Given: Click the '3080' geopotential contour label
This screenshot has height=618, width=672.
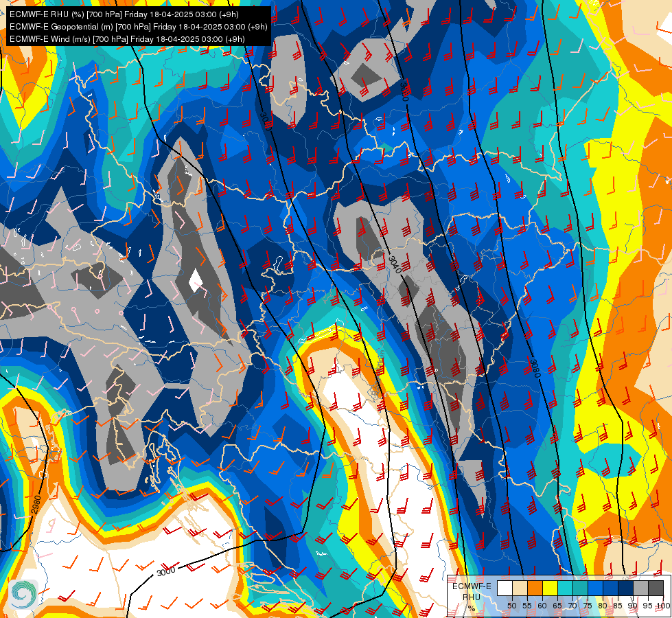Looking at the screenshot, I should pos(535,369).
